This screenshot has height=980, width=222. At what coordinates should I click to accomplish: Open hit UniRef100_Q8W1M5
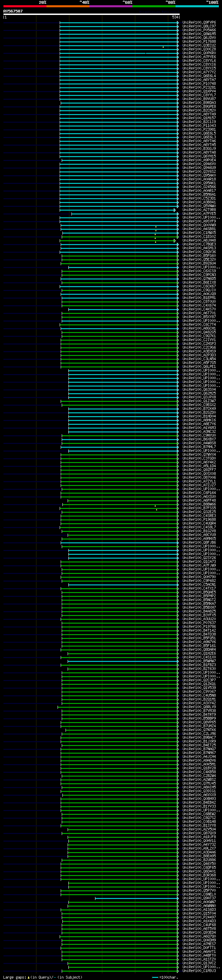pos(199,34)
